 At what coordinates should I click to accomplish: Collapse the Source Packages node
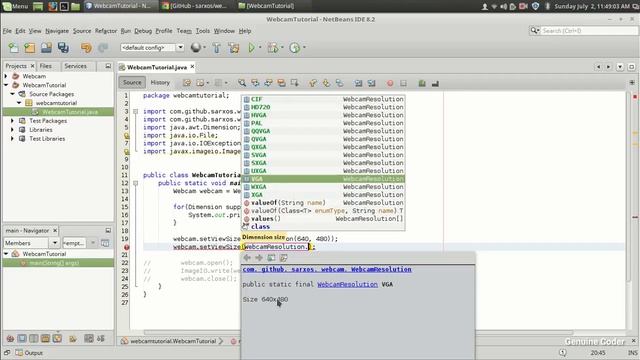click(x=13, y=94)
